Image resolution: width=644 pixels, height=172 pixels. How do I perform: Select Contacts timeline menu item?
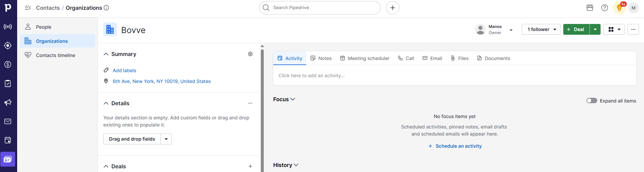56,55
